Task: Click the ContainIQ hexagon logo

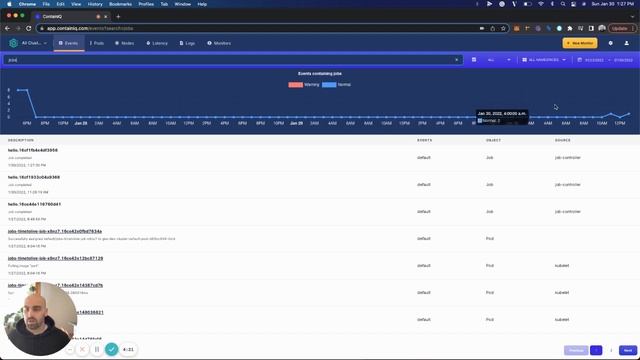Action: (13, 43)
